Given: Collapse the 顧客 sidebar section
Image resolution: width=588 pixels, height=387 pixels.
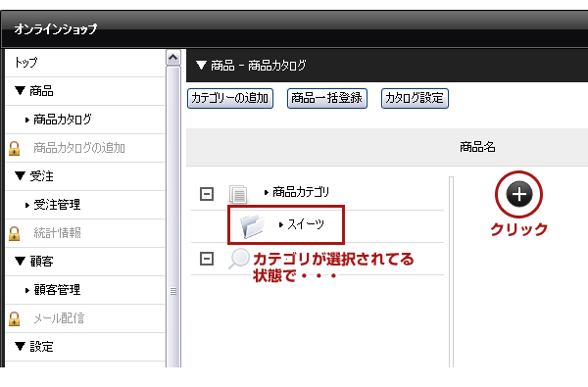Looking at the screenshot, I should coord(21,261).
